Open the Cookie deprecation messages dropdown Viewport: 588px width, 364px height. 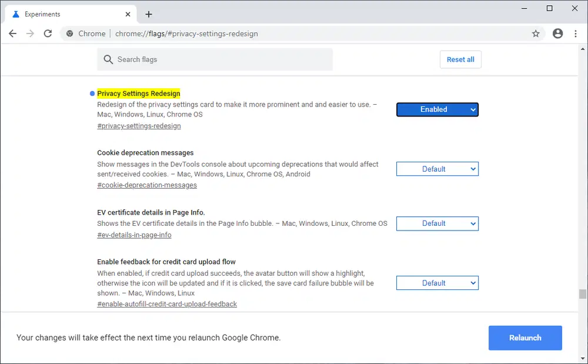tap(437, 169)
